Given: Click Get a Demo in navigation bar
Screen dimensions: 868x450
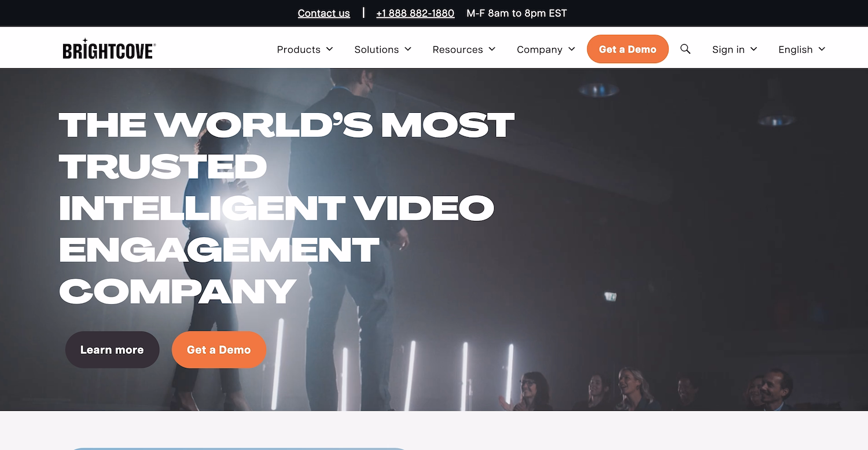Looking at the screenshot, I should pos(628,49).
